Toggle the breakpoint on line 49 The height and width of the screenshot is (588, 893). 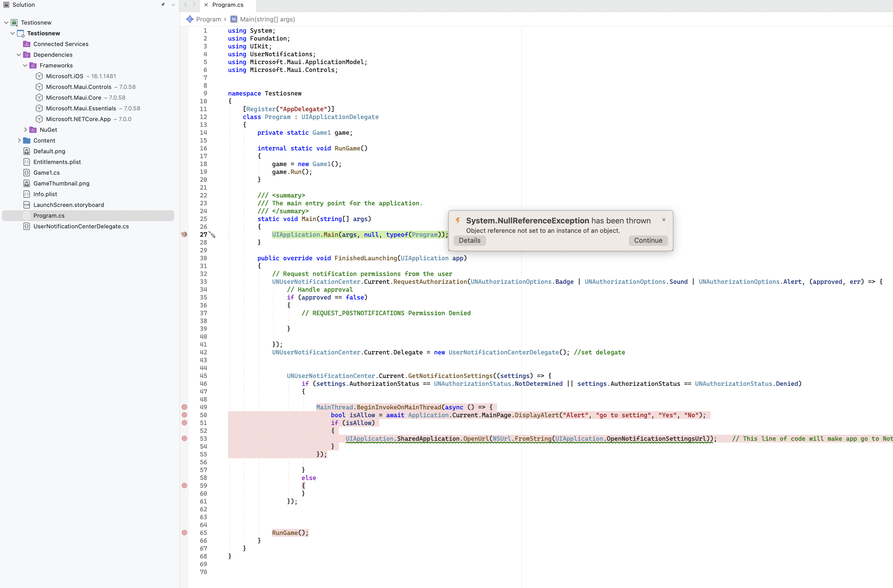pyautogui.click(x=184, y=407)
